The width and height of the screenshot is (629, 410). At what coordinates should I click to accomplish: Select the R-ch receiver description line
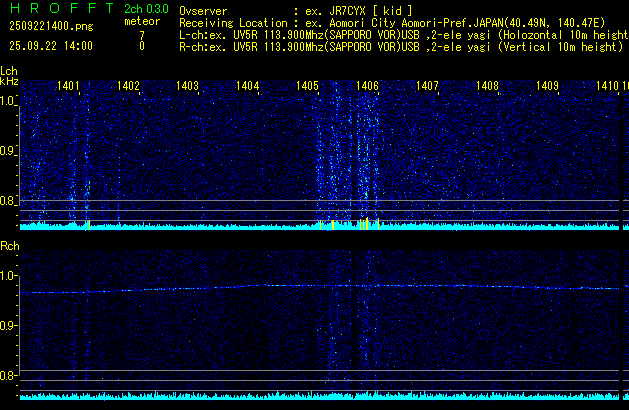[x=403, y=46]
